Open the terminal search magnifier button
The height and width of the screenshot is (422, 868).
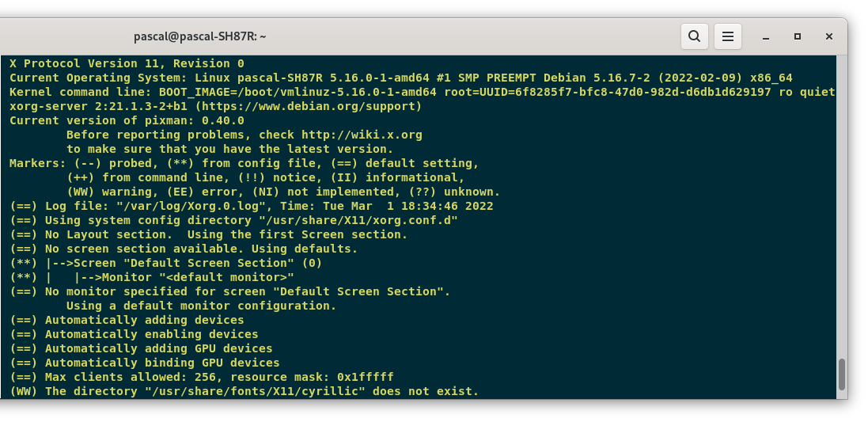coord(694,36)
